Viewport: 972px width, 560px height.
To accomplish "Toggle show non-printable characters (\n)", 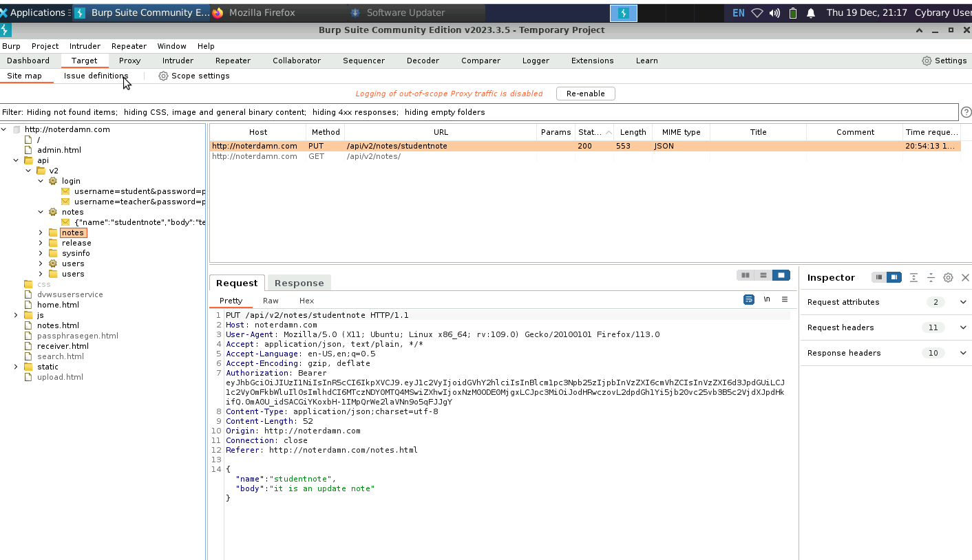I will pyautogui.click(x=767, y=300).
